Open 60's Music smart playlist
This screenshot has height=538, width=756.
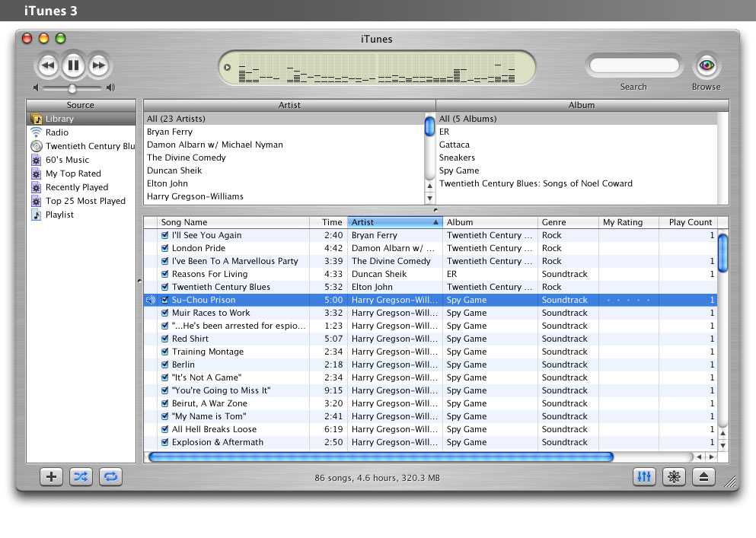point(81,160)
